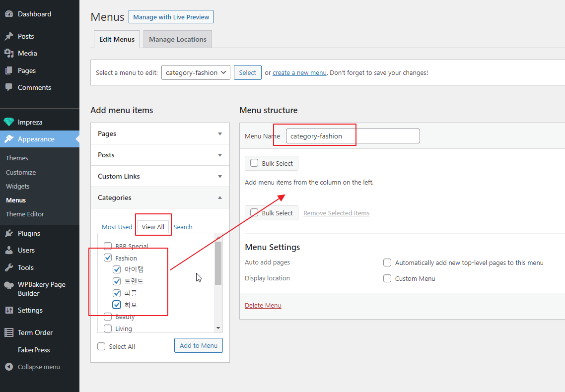This screenshot has width=565, height=392.
Task: Uncheck the 화보 category checkbox
Action: click(117, 305)
